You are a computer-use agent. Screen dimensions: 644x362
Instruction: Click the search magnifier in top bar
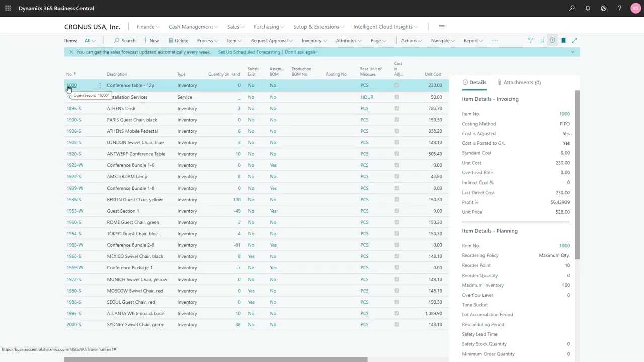tap(572, 8)
